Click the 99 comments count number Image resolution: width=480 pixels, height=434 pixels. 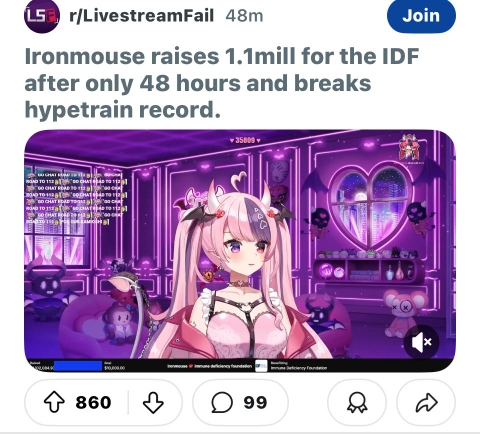pos(255,402)
